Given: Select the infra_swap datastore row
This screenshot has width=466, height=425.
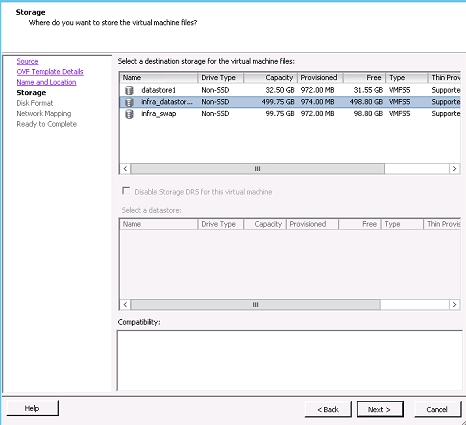Looking at the screenshot, I should click(x=290, y=114).
